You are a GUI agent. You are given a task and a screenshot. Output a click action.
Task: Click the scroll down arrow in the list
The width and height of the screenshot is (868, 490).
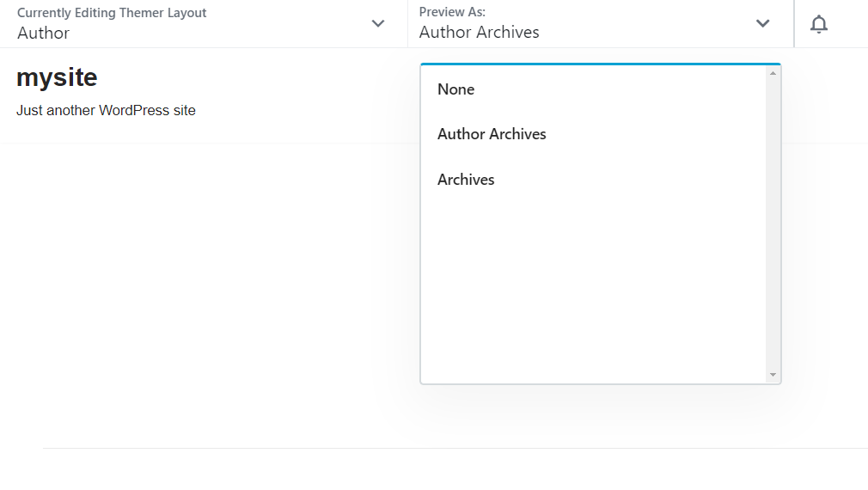tap(773, 375)
